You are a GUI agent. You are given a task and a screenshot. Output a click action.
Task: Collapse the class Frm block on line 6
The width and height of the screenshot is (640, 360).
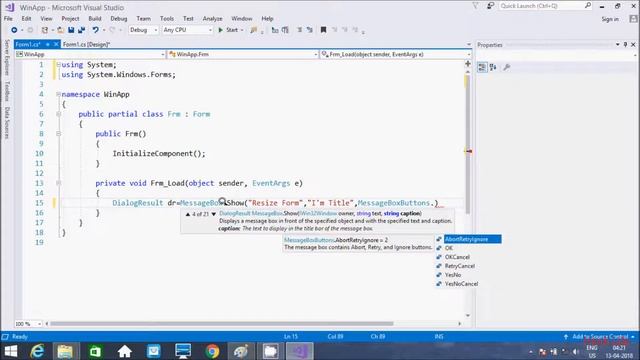pos(58,114)
